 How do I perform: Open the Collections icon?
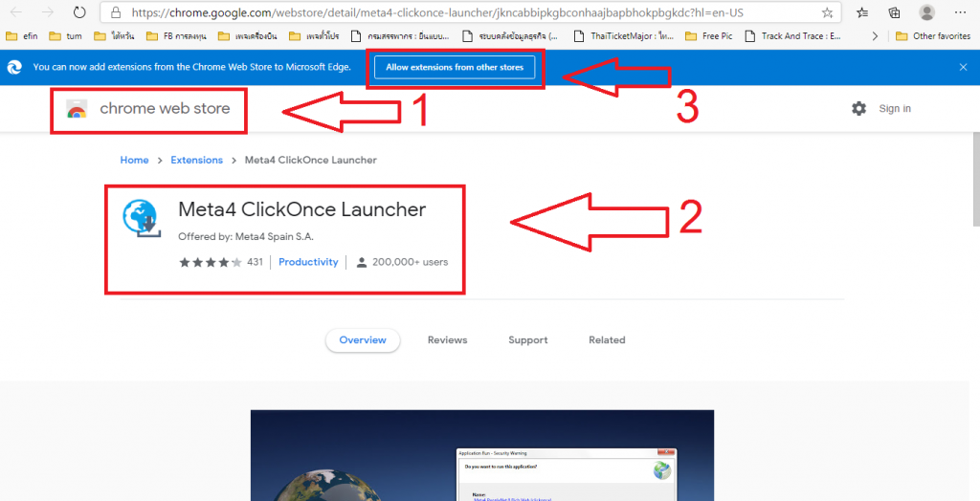pyautogui.click(x=895, y=12)
